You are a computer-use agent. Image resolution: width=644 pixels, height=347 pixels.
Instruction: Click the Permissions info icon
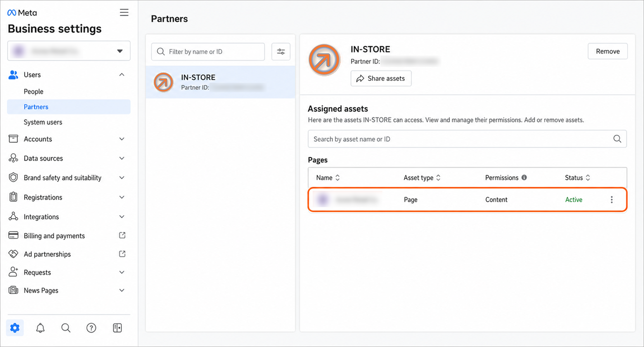pyautogui.click(x=524, y=177)
